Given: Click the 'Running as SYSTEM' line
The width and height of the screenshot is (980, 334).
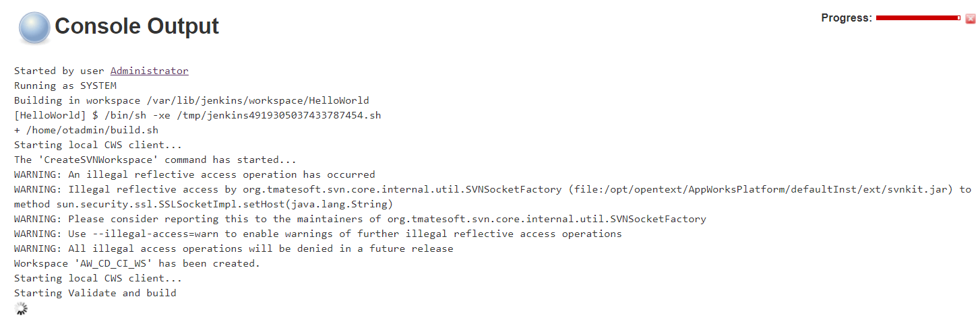Looking at the screenshot, I should pos(65,86).
